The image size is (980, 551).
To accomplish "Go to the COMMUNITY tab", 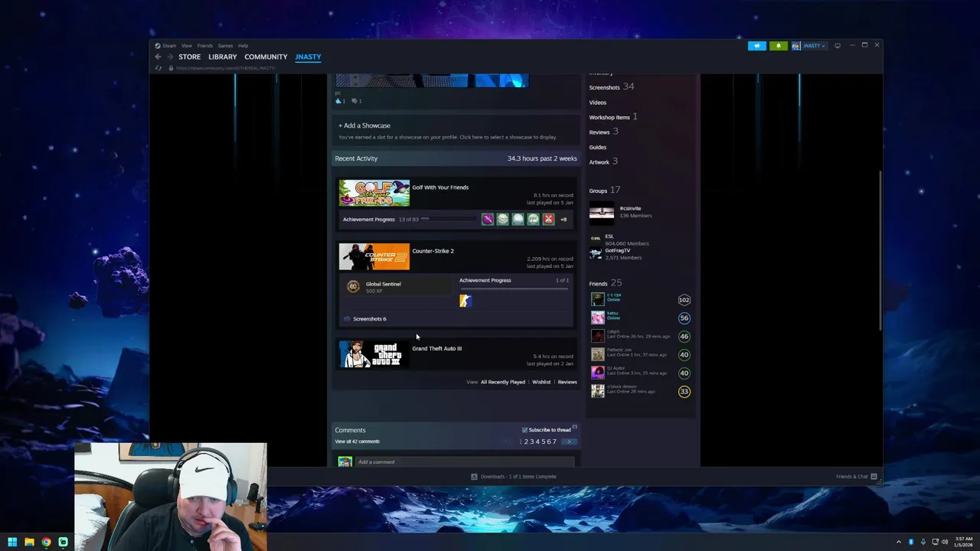I will (x=266, y=57).
